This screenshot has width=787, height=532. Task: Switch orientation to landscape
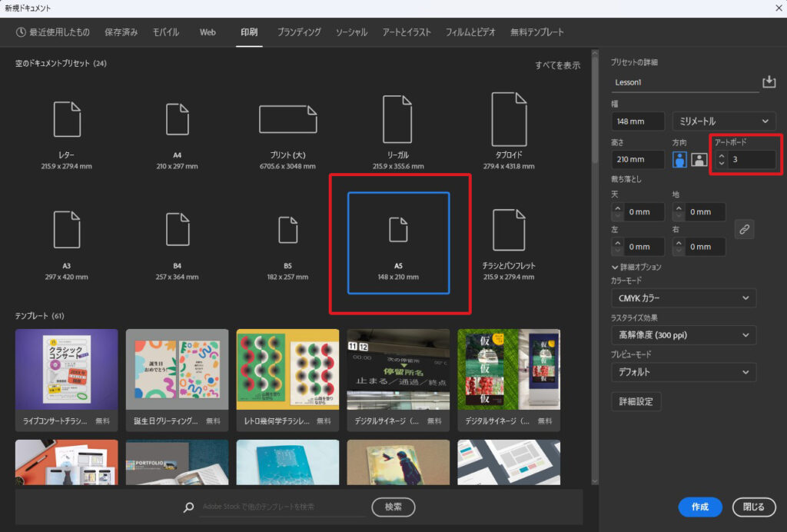(699, 159)
